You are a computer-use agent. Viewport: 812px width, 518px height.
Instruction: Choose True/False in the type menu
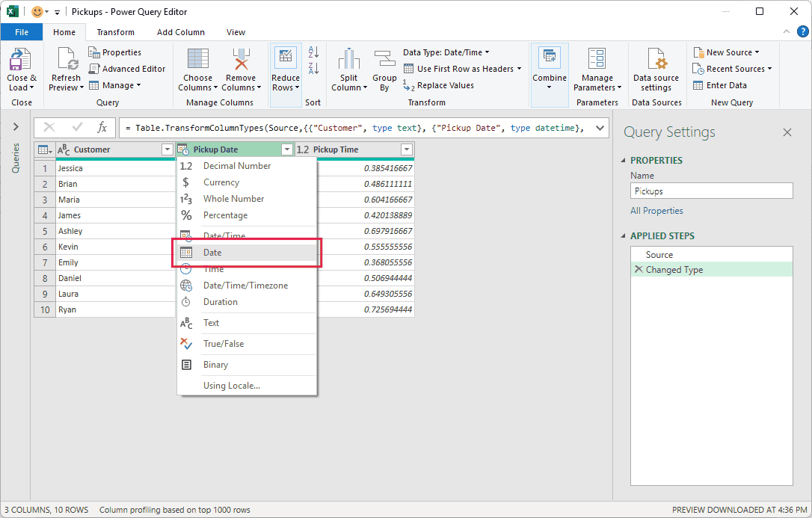(x=247, y=344)
